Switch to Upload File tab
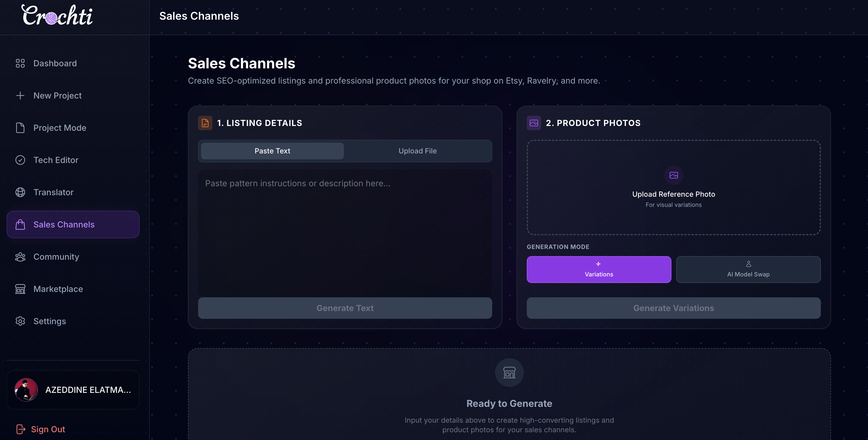This screenshot has width=868, height=440. point(418,151)
